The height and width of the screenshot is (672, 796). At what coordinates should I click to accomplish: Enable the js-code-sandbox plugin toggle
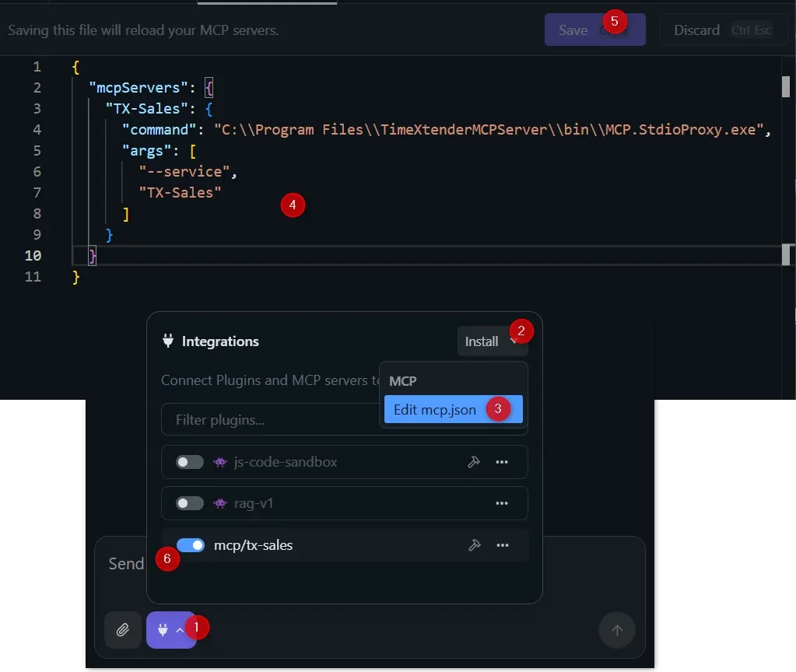pyautogui.click(x=189, y=462)
